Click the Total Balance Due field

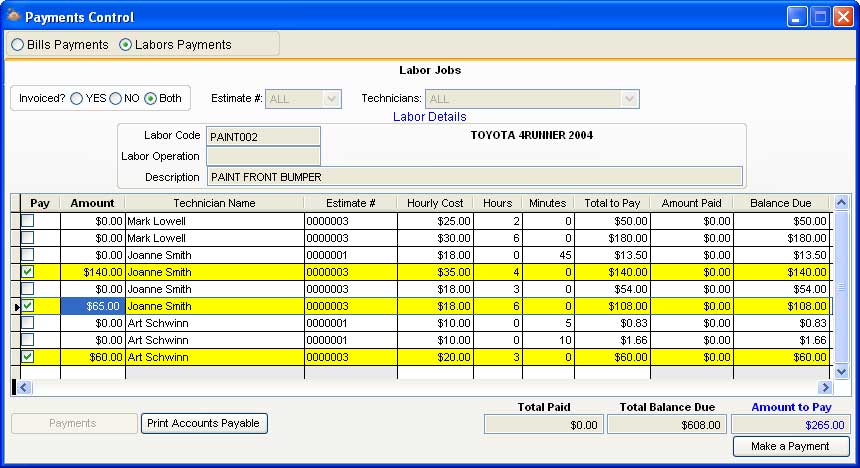coord(667,425)
